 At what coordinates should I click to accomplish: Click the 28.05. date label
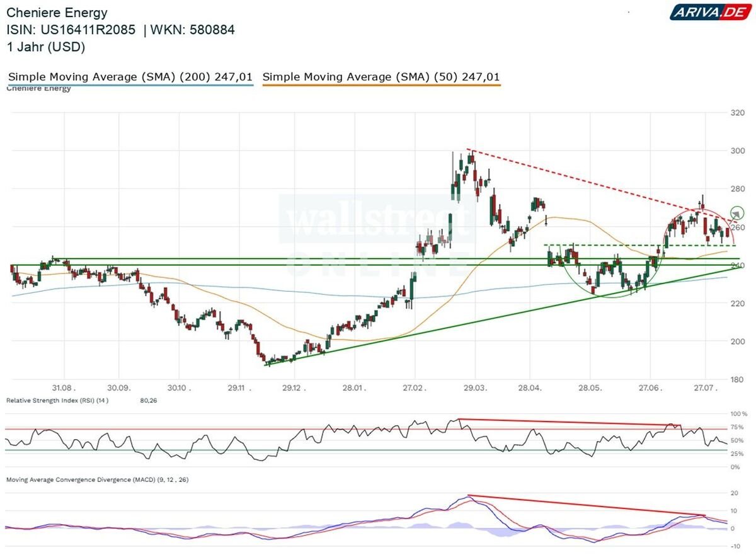[589, 388]
